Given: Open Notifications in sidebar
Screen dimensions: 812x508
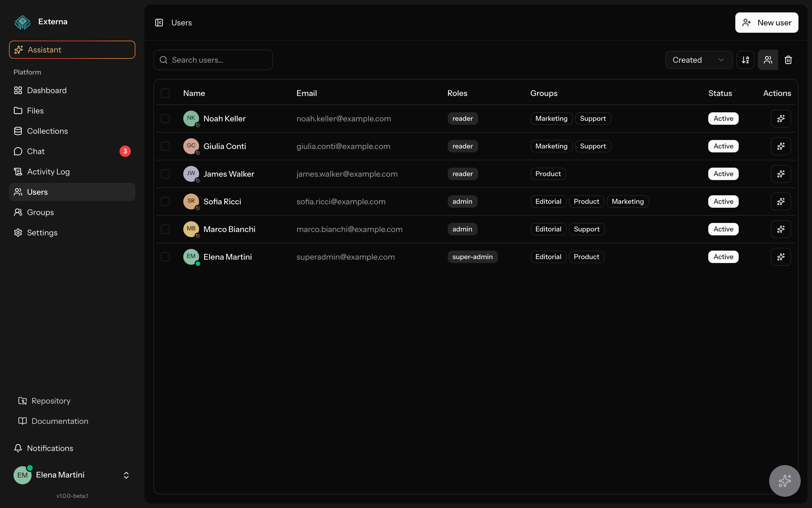Looking at the screenshot, I should [72, 448].
